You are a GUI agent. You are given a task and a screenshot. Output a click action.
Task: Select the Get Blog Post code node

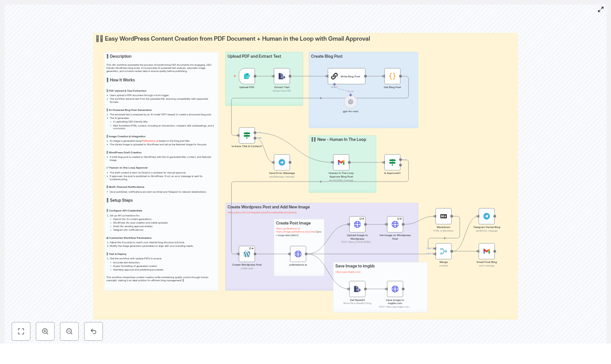(x=392, y=76)
